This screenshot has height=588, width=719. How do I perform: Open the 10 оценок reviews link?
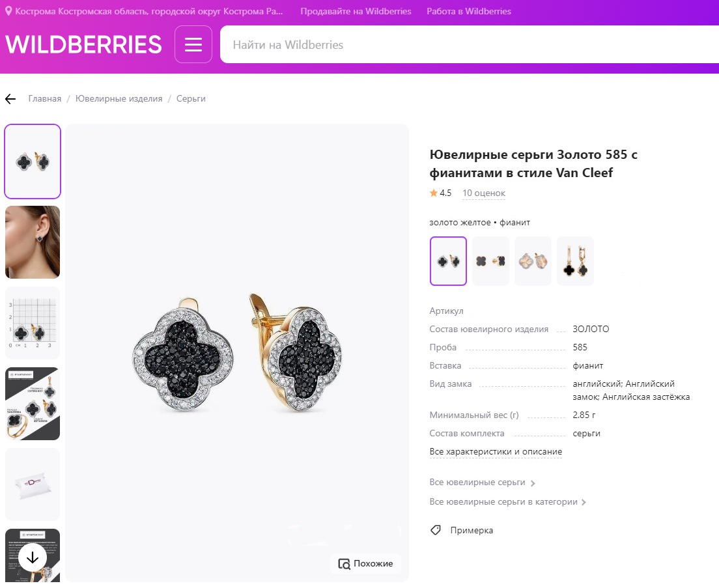484,193
